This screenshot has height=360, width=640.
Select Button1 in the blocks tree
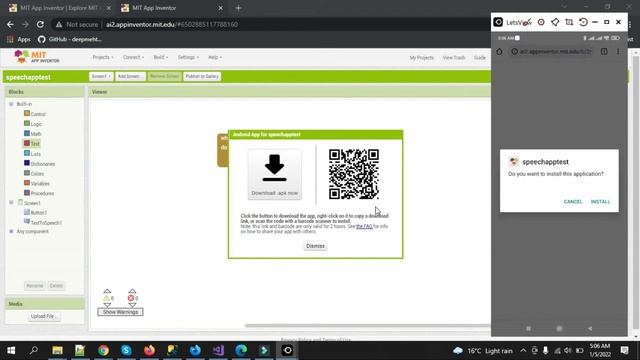click(35, 212)
